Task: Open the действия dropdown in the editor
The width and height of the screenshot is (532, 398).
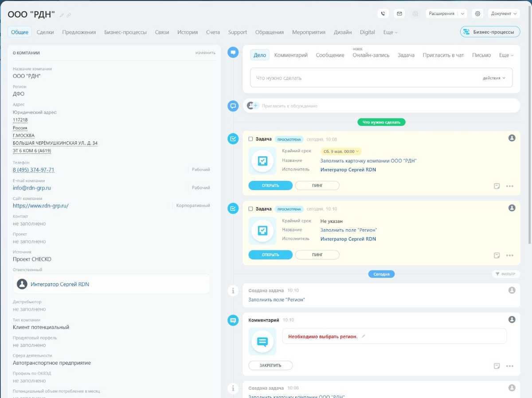Action: (x=494, y=78)
